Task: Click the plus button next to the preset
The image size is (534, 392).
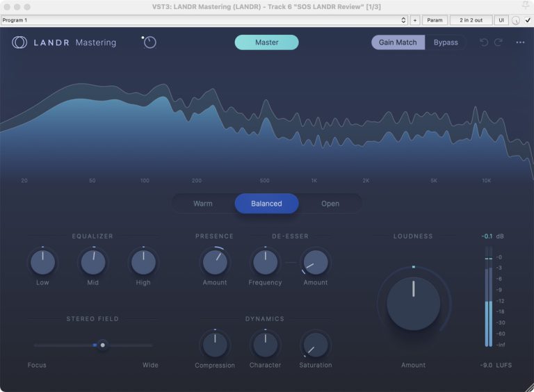Action: (415, 20)
